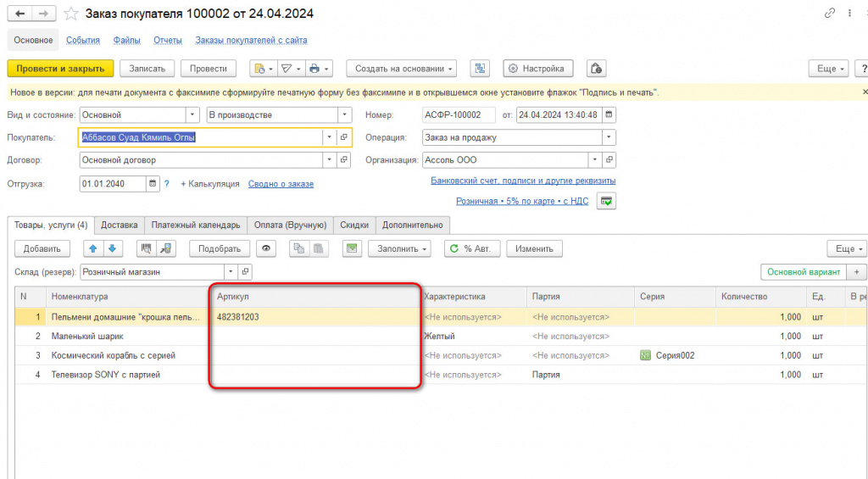Click the clipboard-lock icon after Настройка

pyautogui.click(x=596, y=69)
